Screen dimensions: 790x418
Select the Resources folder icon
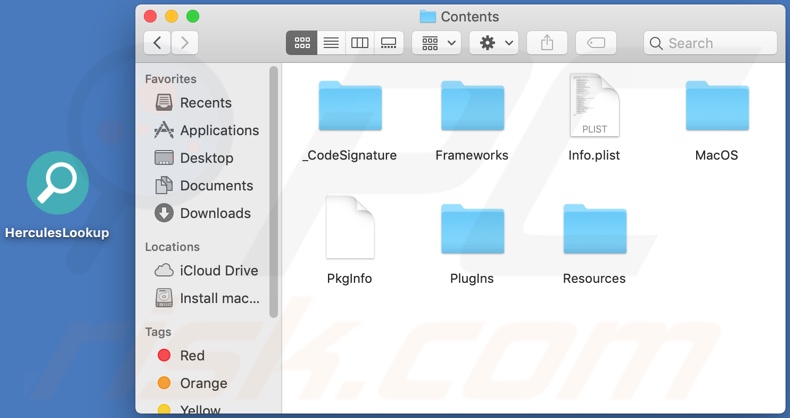595,229
